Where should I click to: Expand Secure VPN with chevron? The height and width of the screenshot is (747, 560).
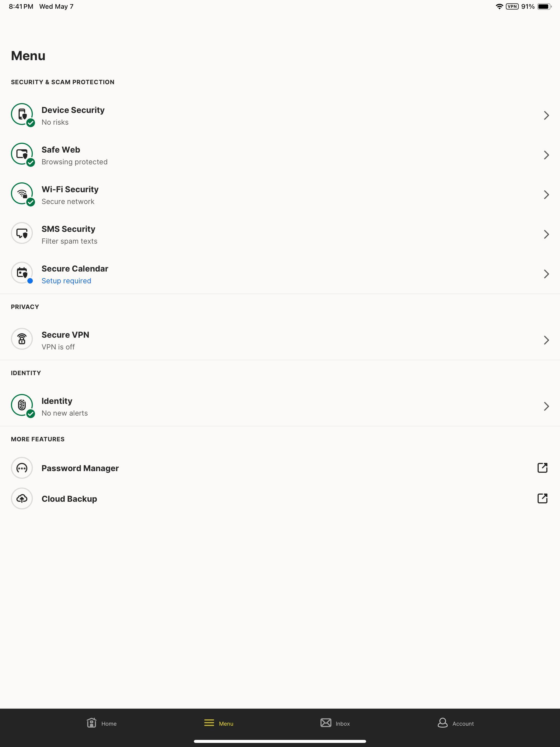pos(546,340)
